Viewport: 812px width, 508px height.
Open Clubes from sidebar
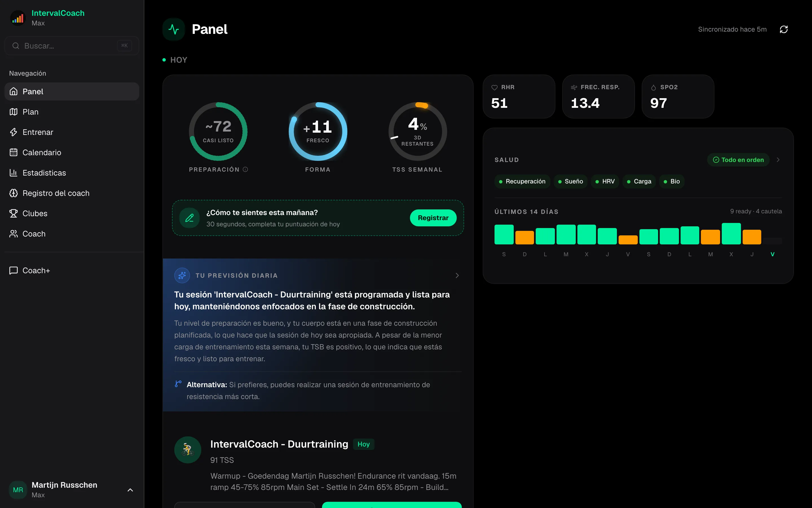(x=72, y=213)
